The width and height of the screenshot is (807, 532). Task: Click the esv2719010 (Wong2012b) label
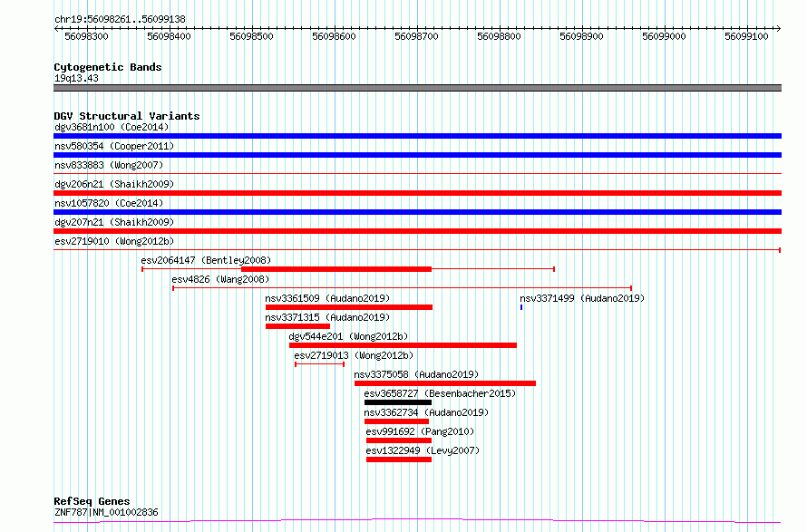[x=114, y=241]
